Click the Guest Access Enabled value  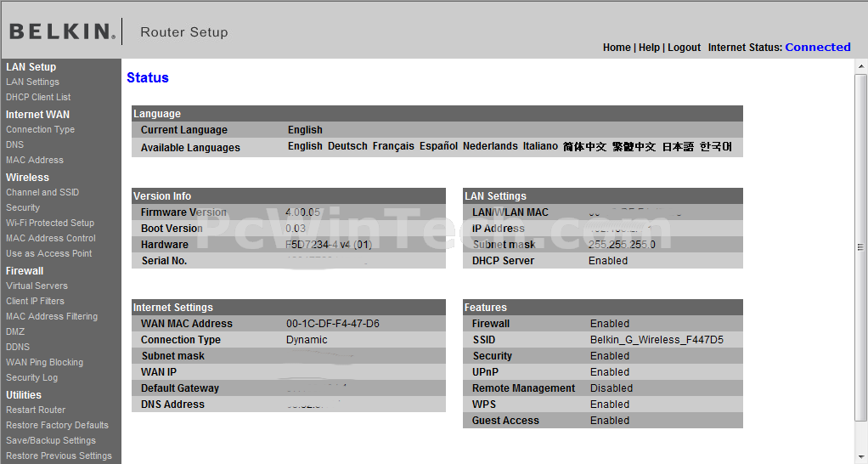[x=610, y=421]
